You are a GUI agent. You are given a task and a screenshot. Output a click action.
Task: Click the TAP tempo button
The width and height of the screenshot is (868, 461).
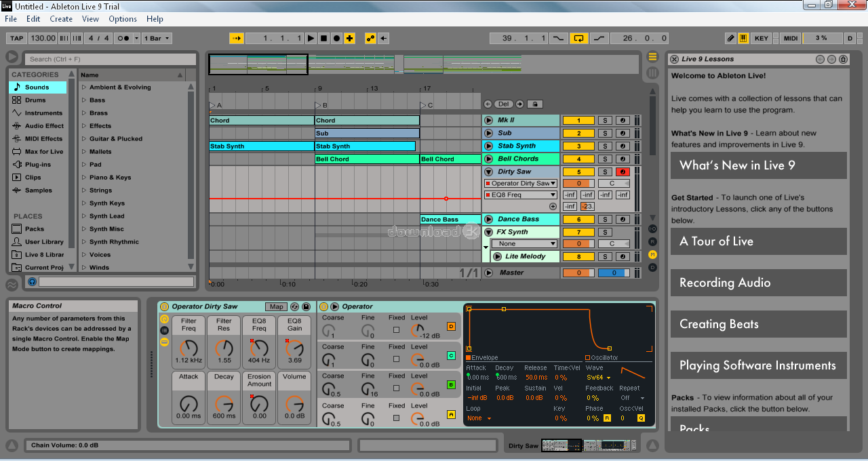(17, 39)
